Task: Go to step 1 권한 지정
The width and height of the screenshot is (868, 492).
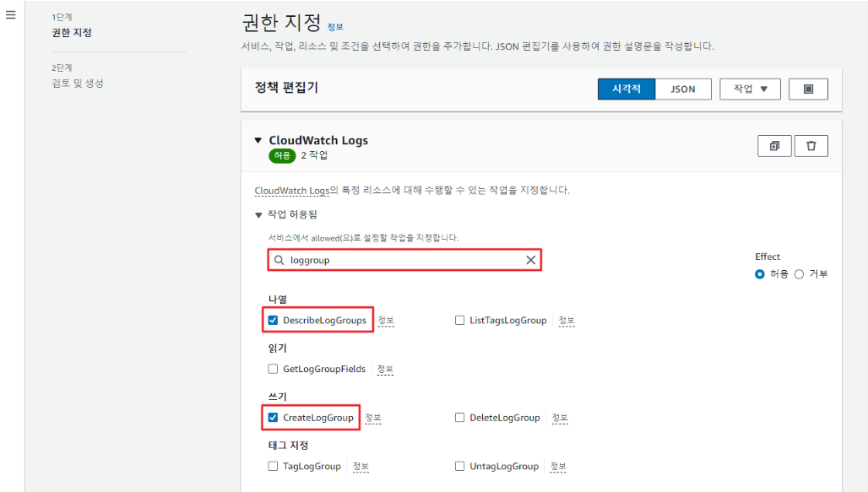Action: 72,33
